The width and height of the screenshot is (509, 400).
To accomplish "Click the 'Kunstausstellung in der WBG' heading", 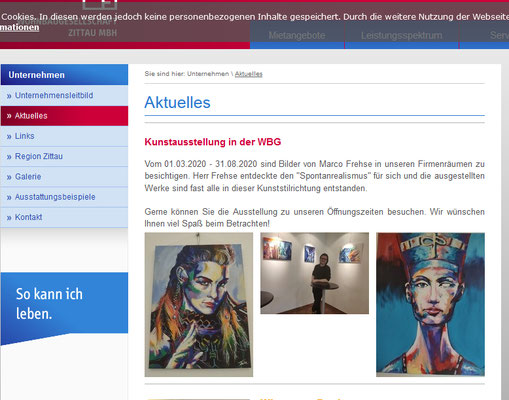I will pos(213,142).
